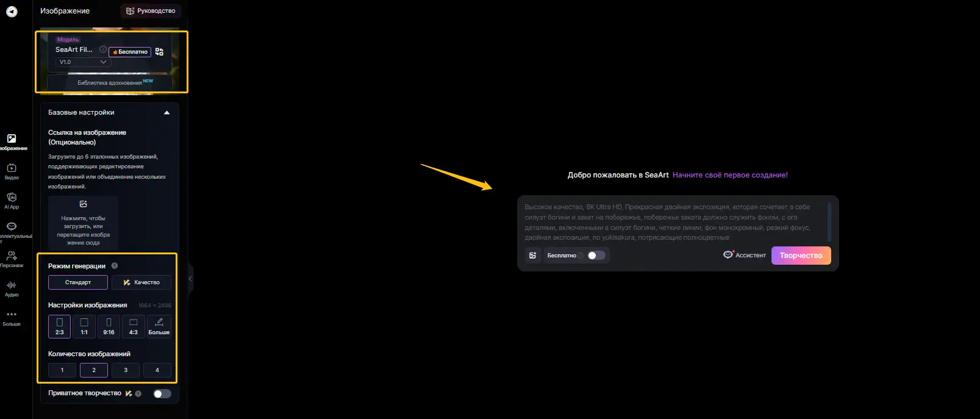Click the switch model icon
Image resolution: width=980 pixels, height=419 pixels.
coord(160,52)
